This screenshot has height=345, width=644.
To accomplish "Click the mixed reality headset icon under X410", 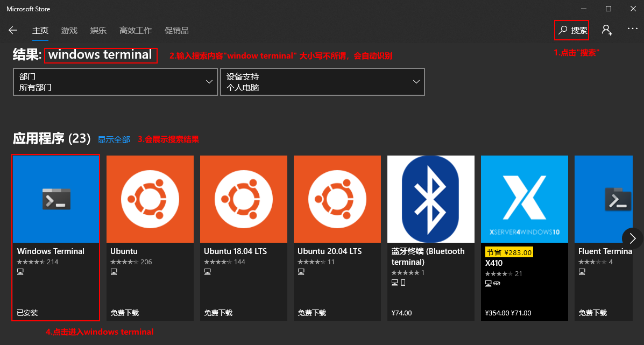I will click(496, 284).
